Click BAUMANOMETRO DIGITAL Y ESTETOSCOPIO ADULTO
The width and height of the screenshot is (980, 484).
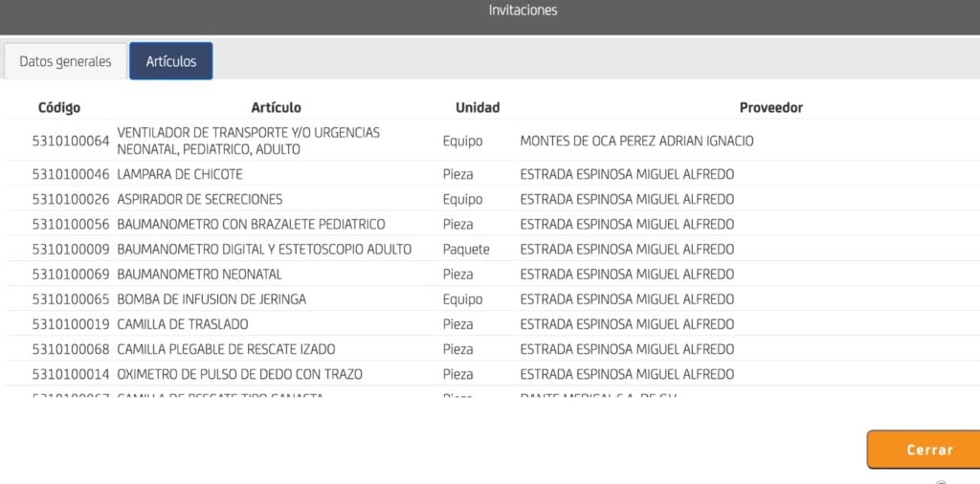264,249
